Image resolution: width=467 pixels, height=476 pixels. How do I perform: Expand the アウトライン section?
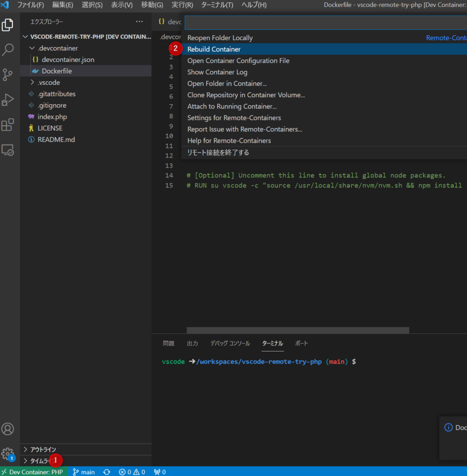(86, 449)
